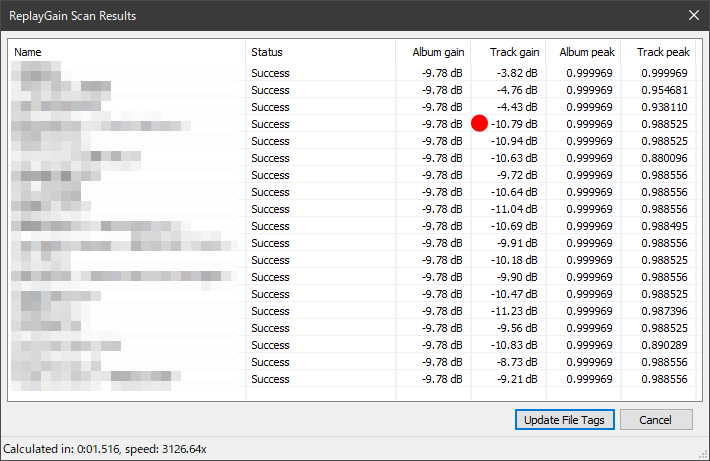The width and height of the screenshot is (710, 461).
Task: Select the track gain value -4.43 dB
Action: tap(517, 107)
